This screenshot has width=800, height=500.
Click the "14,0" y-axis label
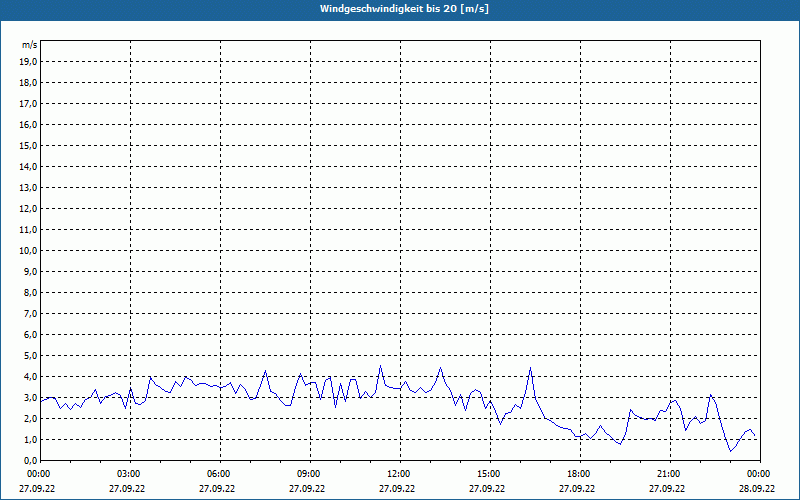pyautogui.click(x=29, y=166)
